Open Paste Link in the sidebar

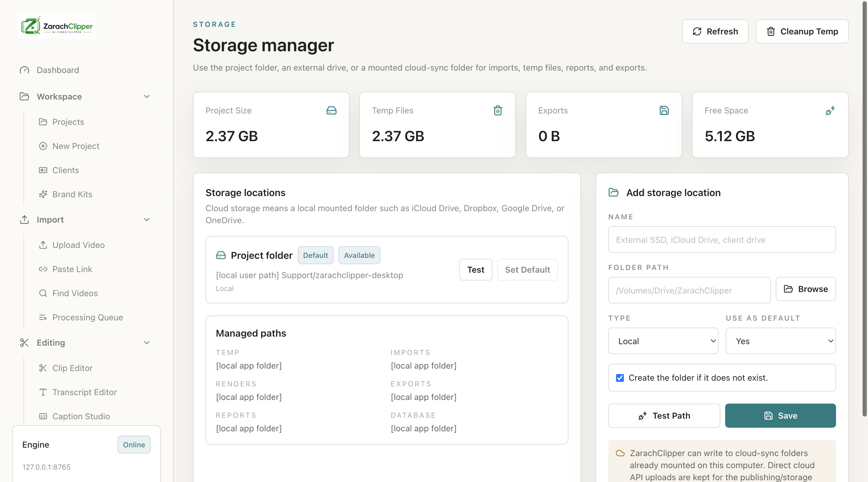click(x=72, y=269)
